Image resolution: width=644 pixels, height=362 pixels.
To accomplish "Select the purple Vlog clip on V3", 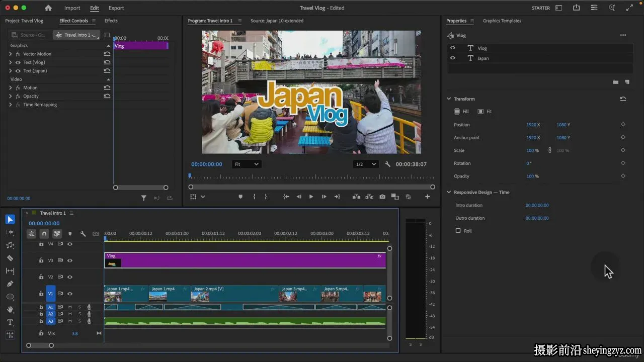I will click(245, 260).
